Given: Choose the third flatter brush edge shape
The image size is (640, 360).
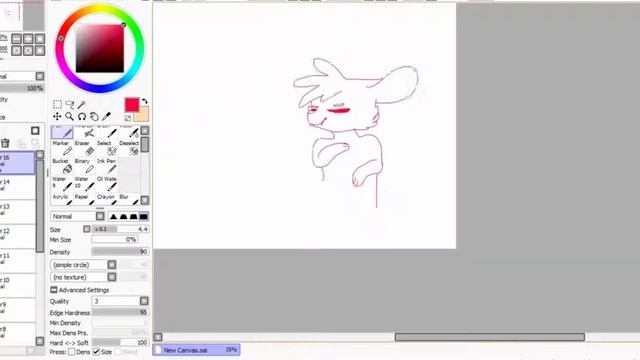Looking at the screenshot, I should [133, 216].
